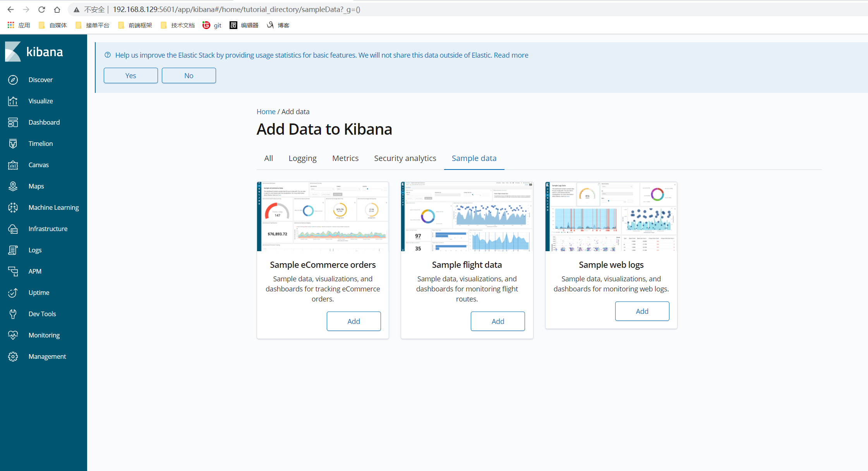The image size is (868, 471).
Task: Select the Metrics tab
Action: [x=345, y=158]
